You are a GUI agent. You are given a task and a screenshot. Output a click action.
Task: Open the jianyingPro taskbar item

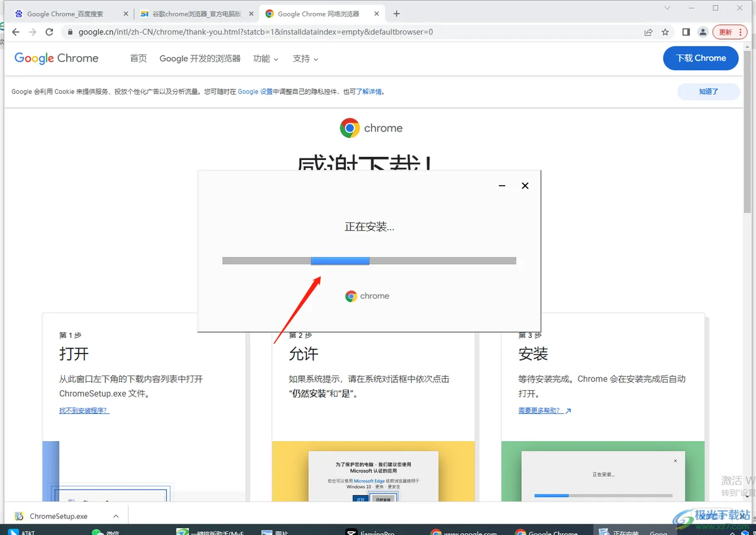tap(370, 532)
